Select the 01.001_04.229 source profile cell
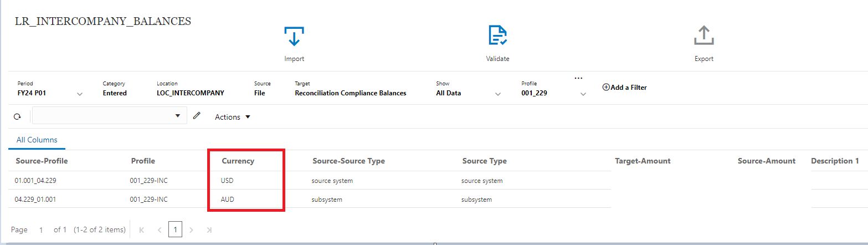 coord(35,181)
